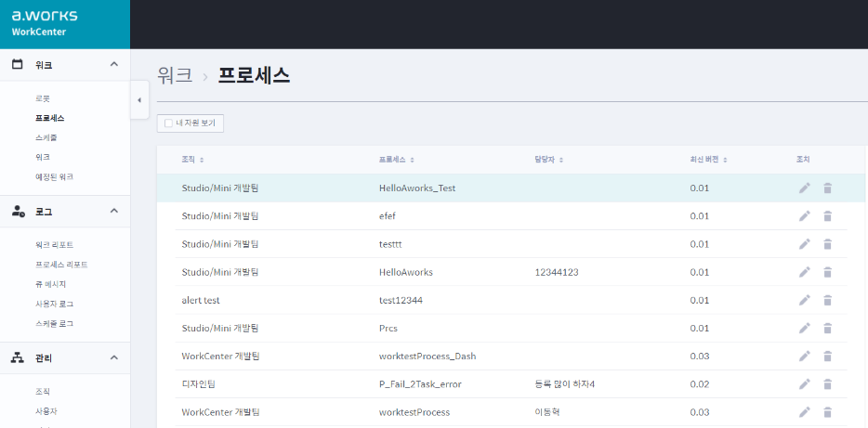
Task: Click the alert test organization cell
Action: click(201, 300)
